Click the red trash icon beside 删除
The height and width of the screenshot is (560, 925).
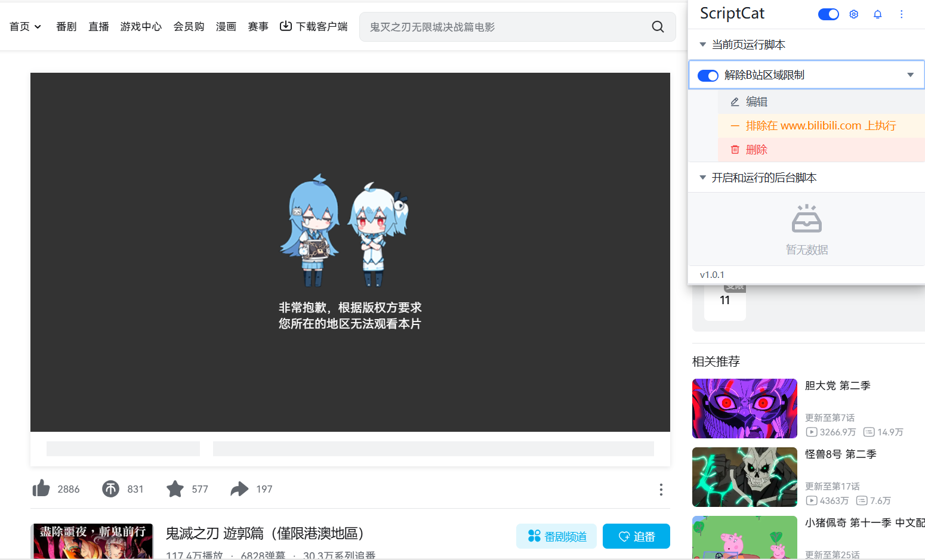click(x=735, y=150)
